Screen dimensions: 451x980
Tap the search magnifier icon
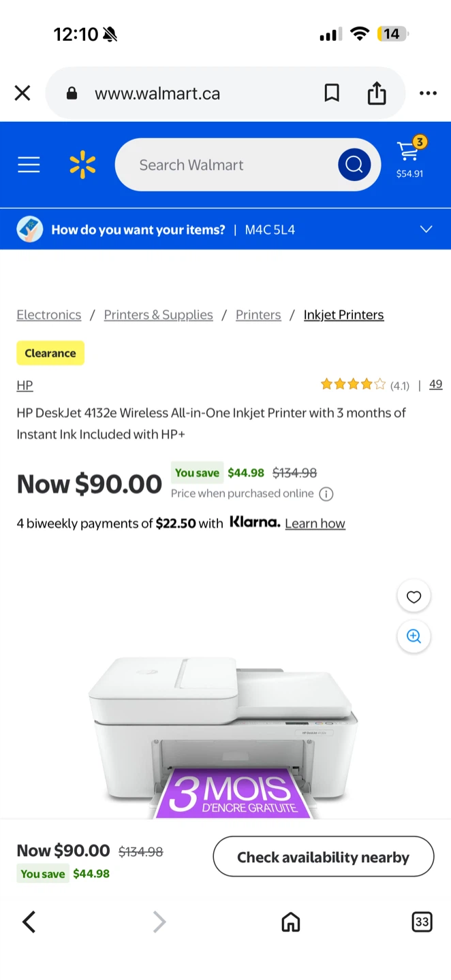tap(354, 164)
